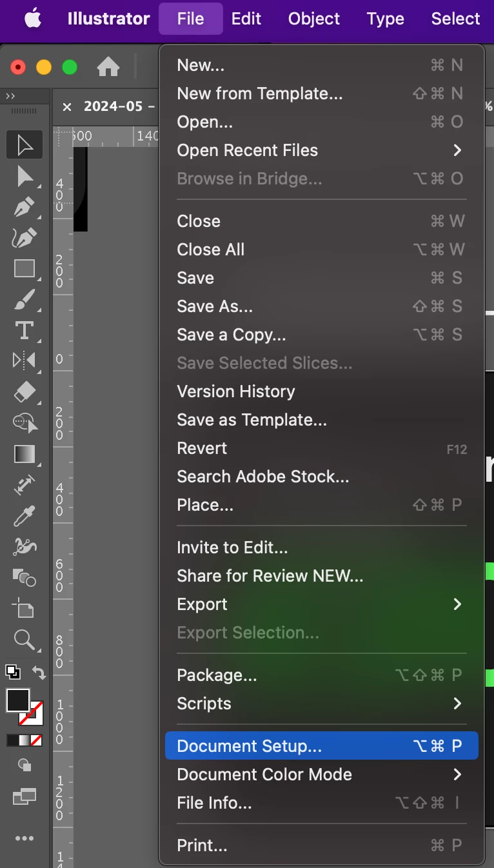Choose Share for Review NEW...
Image resolution: width=494 pixels, height=868 pixels.
[321, 576]
